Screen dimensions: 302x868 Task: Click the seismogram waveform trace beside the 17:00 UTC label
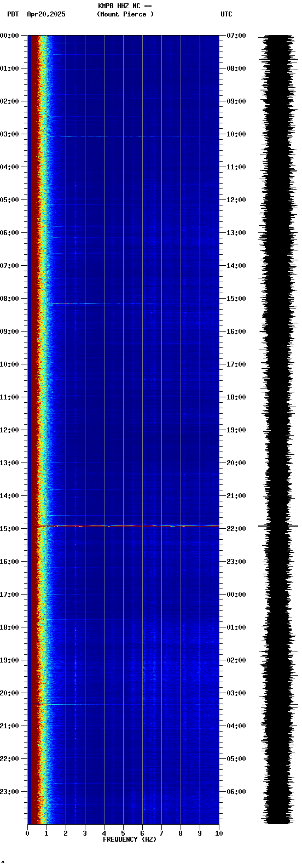pos(278,364)
